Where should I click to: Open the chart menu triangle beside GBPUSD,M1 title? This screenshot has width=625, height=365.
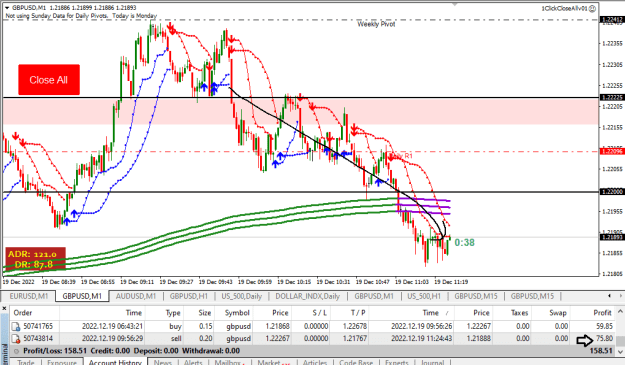[x=7, y=8]
